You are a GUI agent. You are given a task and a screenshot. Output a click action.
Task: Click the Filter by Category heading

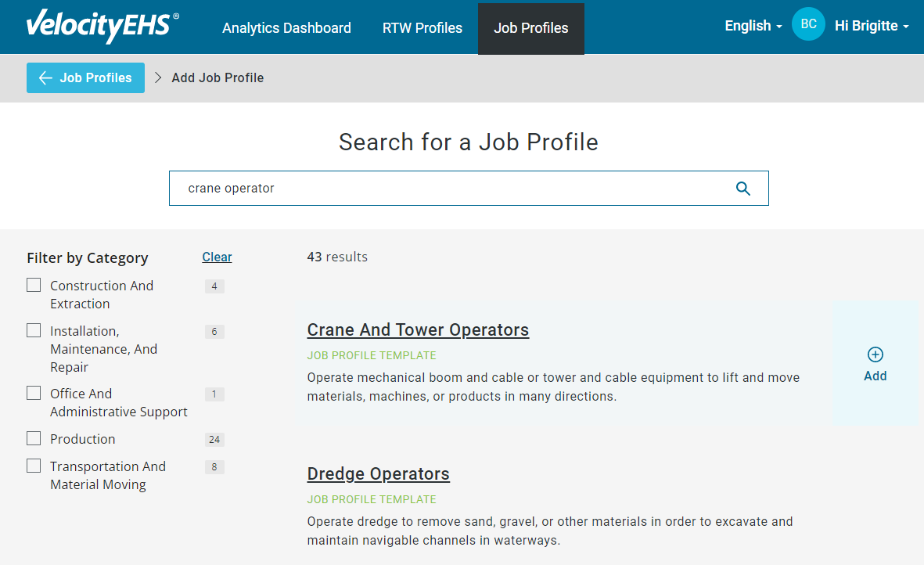click(87, 258)
